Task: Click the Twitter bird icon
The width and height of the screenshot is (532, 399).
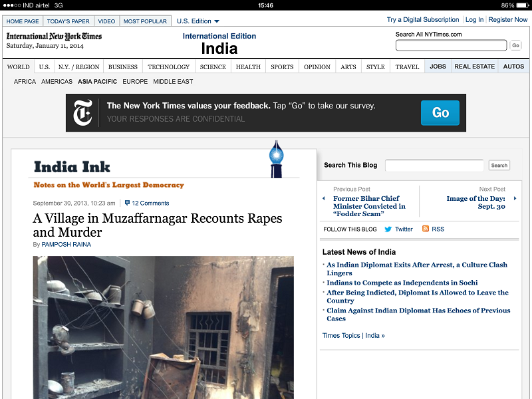Action: coord(388,229)
